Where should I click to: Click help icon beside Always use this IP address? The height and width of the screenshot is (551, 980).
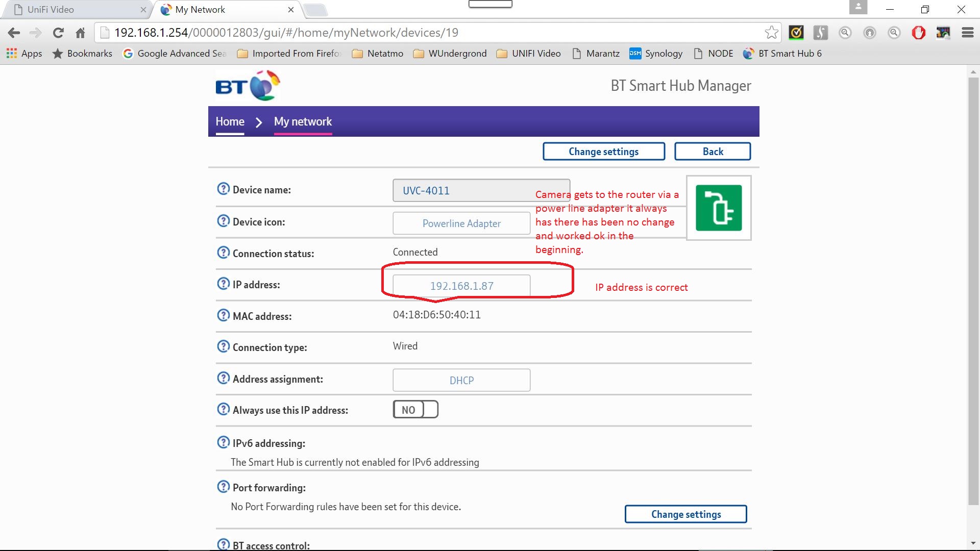pos(223,409)
